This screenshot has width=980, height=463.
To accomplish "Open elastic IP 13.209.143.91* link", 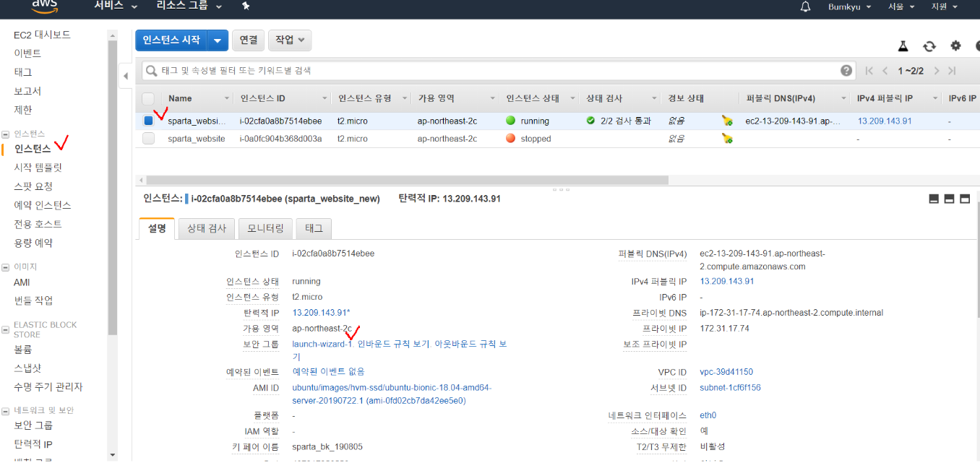I will pyautogui.click(x=321, y=313).
